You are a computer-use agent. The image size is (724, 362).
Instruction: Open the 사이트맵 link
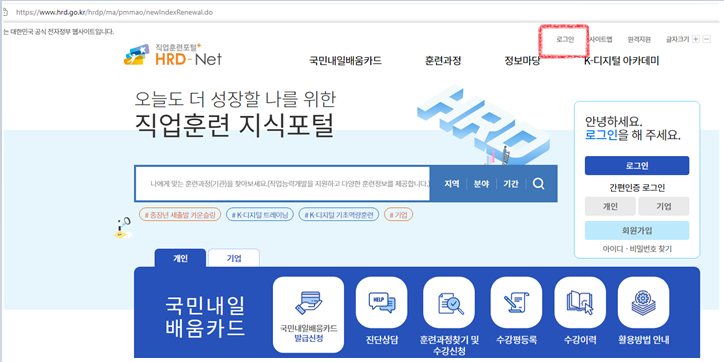coord(601,40)
